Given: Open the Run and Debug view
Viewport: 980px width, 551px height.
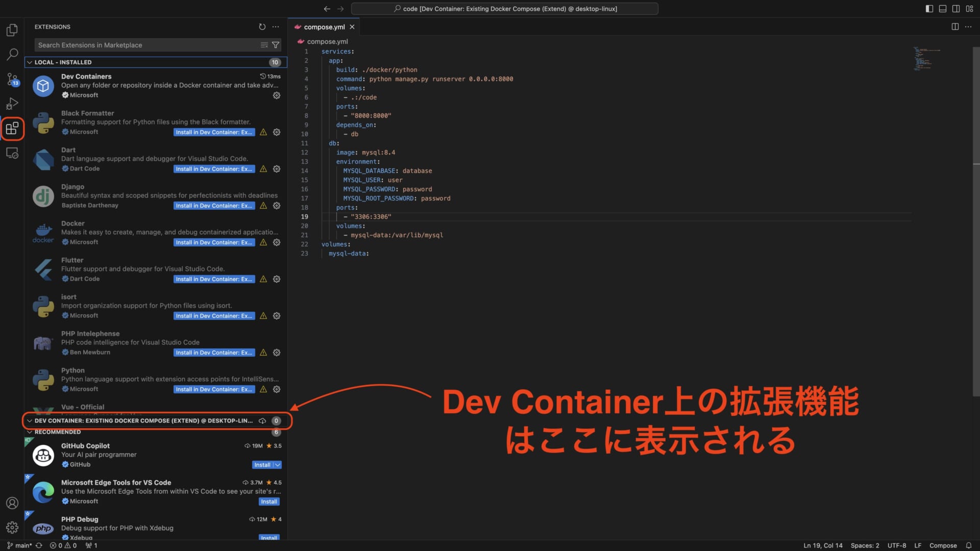Looking at the screenshot, I should click(12, 104).
